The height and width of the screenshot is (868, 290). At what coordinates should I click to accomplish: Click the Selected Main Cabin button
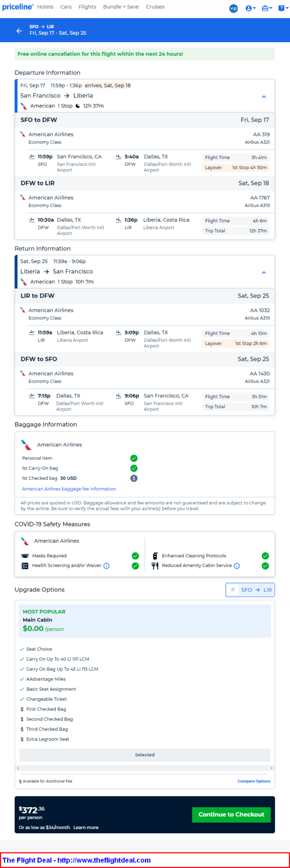click(x=145, y=754)
